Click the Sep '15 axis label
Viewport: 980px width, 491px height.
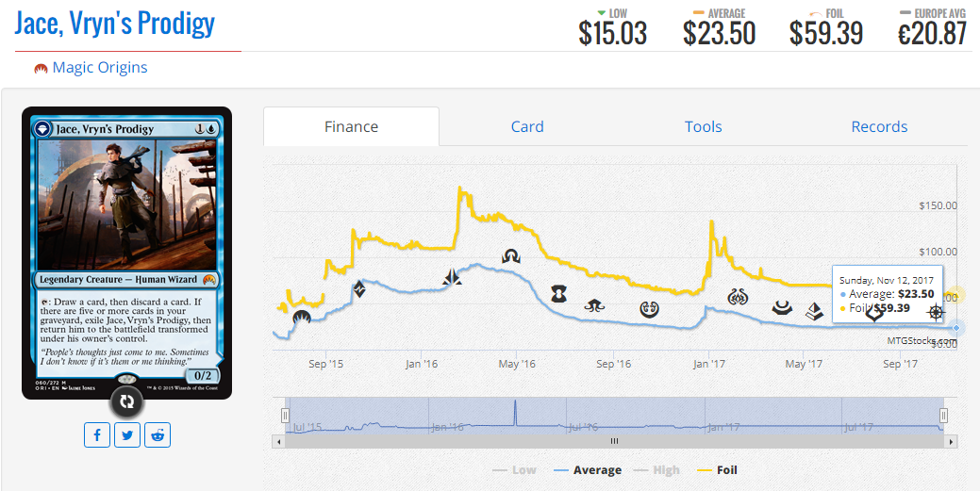[326, 364]
